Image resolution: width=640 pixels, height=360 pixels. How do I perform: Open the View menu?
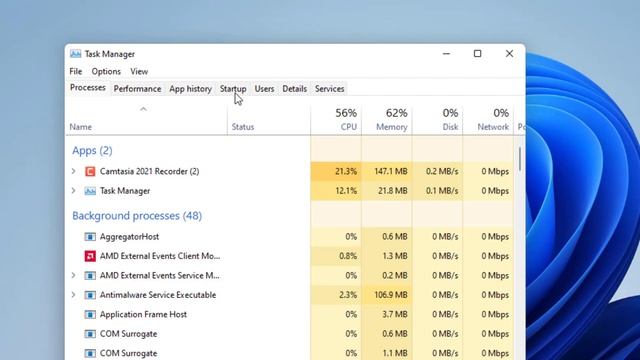139,71
